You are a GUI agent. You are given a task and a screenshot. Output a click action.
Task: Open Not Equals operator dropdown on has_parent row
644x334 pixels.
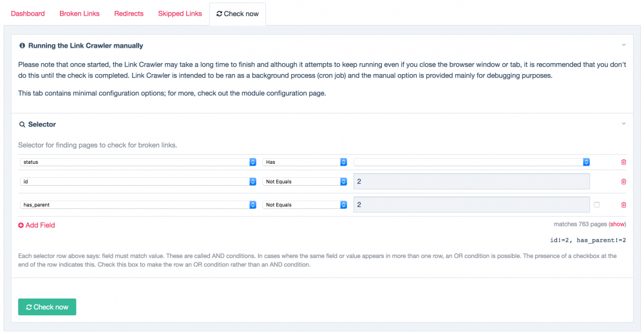coord(305,204)
